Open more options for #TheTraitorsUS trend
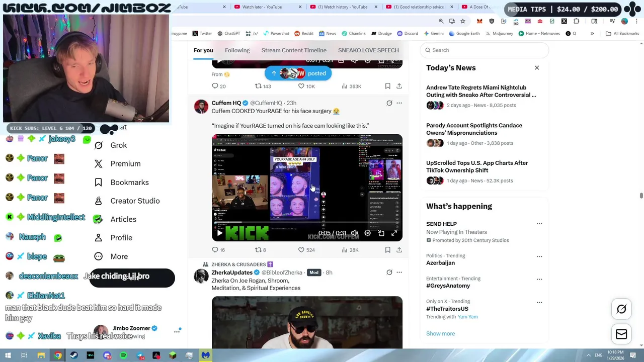 (x=539, y=302)
